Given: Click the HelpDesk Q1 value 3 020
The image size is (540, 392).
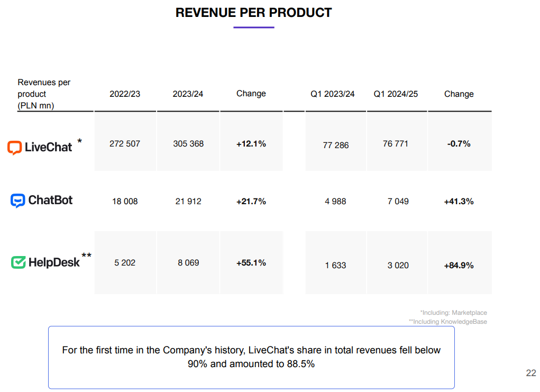Looking at the screenshot, I should pos(398,265).
